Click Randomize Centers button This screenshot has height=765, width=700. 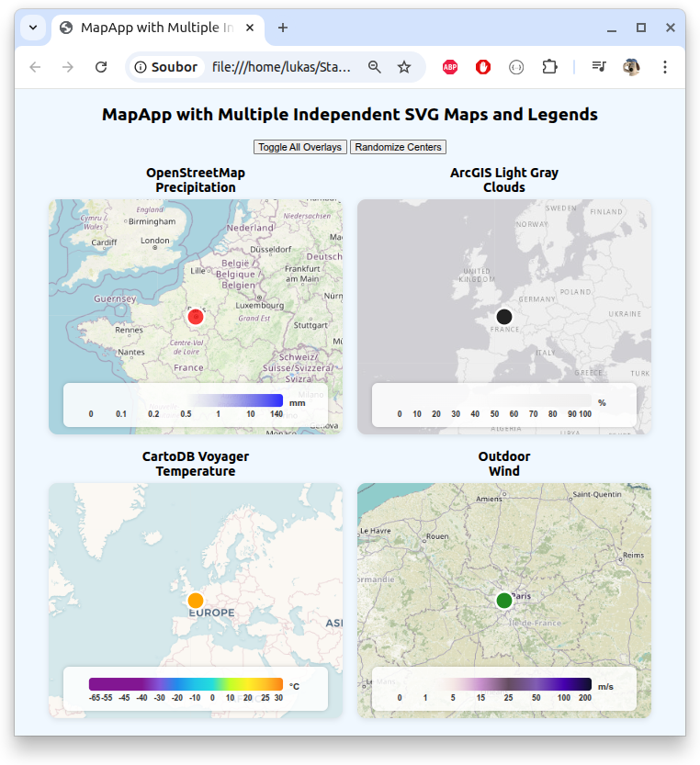click(398, 147)
